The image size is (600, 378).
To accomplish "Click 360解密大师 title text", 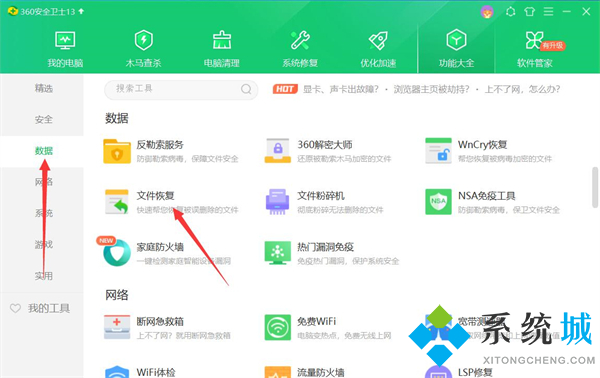I will (325, 145).
